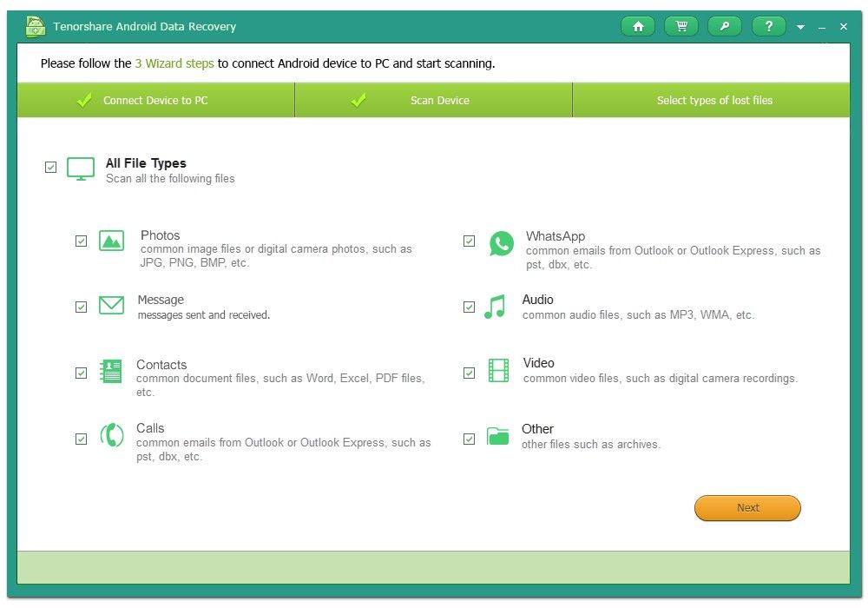Close the Android Data Recovery window
Screen dimensions: 868x608
pos(844,27)
